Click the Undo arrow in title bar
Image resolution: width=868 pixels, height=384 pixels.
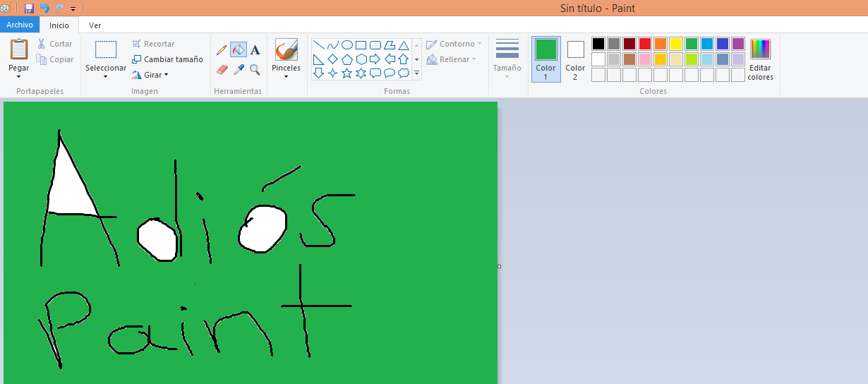point(44,8)
